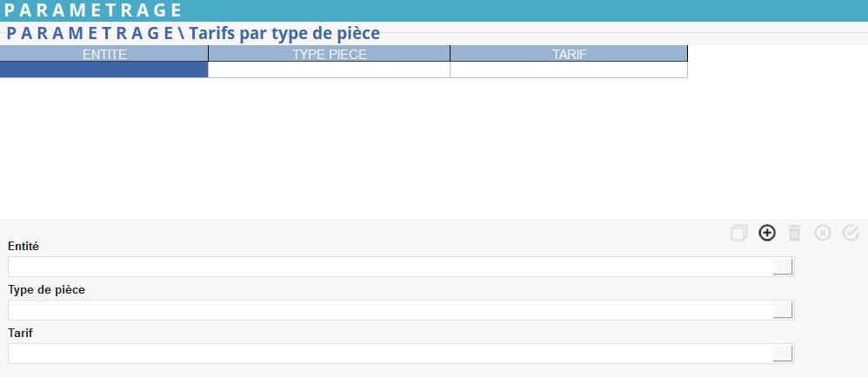Click the validate checkmark icon
The image size is (868, 377).
pyautogui.click(x=851, y=233)
